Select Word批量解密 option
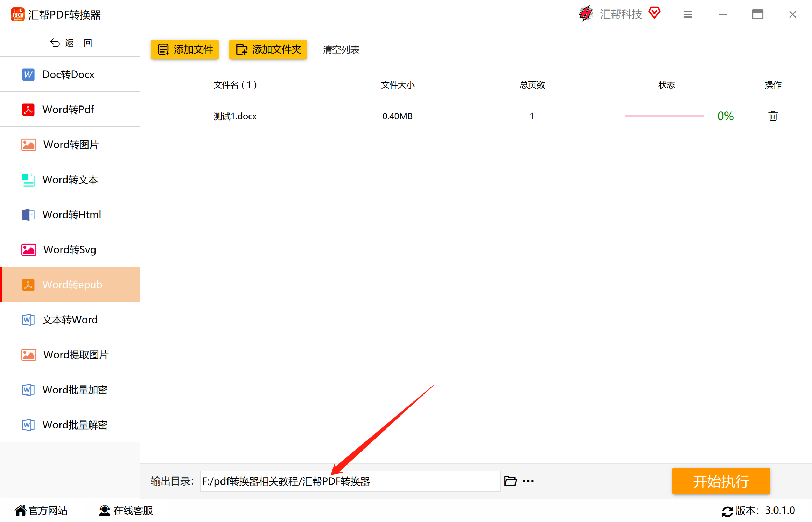The height and width of the screenshot is (522, 812). click(70, 425)
